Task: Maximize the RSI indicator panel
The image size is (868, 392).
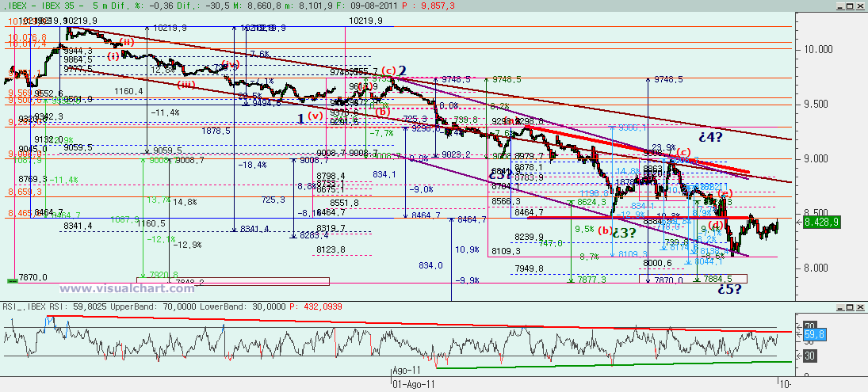Action: pyautogui.click(x=851, y=306)
